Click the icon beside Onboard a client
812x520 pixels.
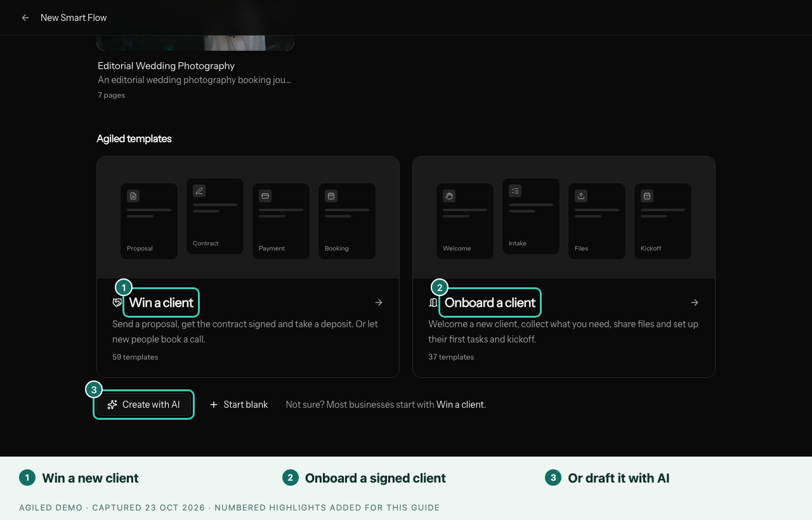coord(433,302)
